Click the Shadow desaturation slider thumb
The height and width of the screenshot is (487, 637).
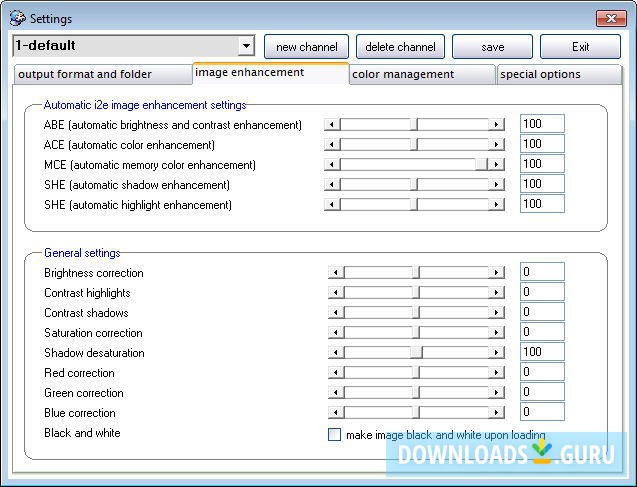coord(416,352)
